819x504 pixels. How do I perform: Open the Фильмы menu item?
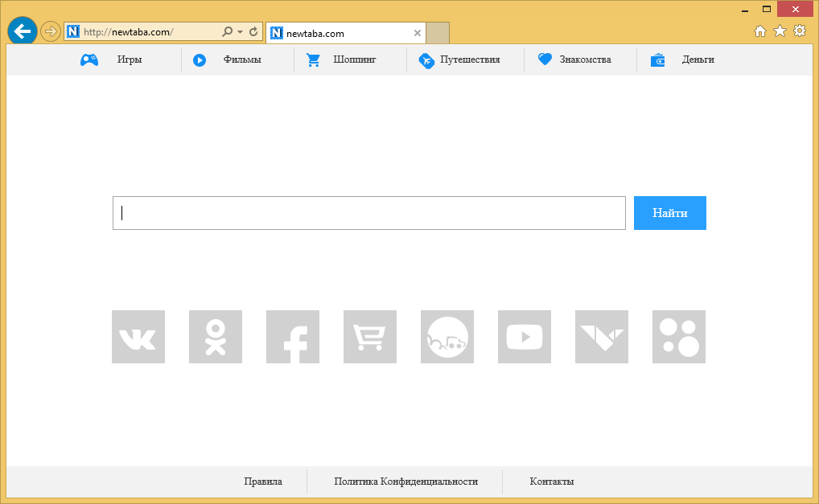[x=241, y=59]
